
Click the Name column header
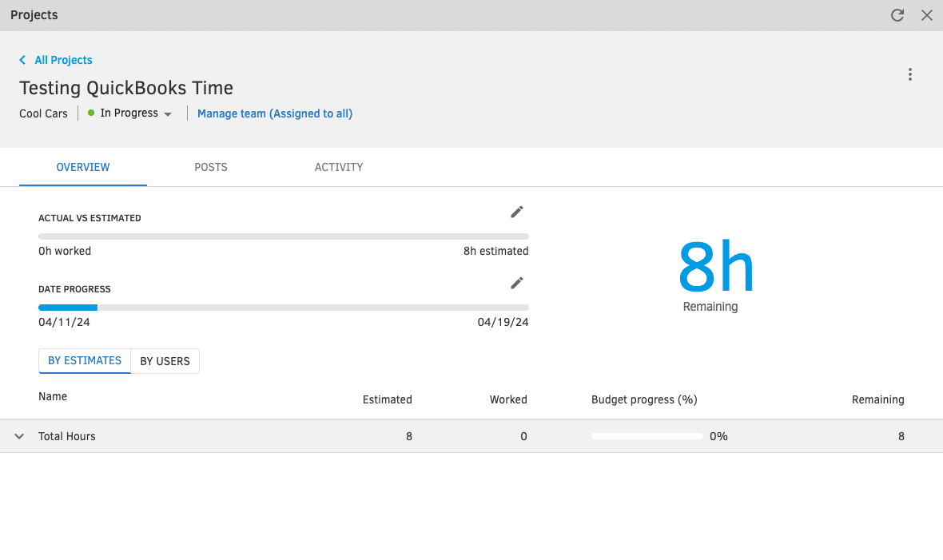[53, 396]
